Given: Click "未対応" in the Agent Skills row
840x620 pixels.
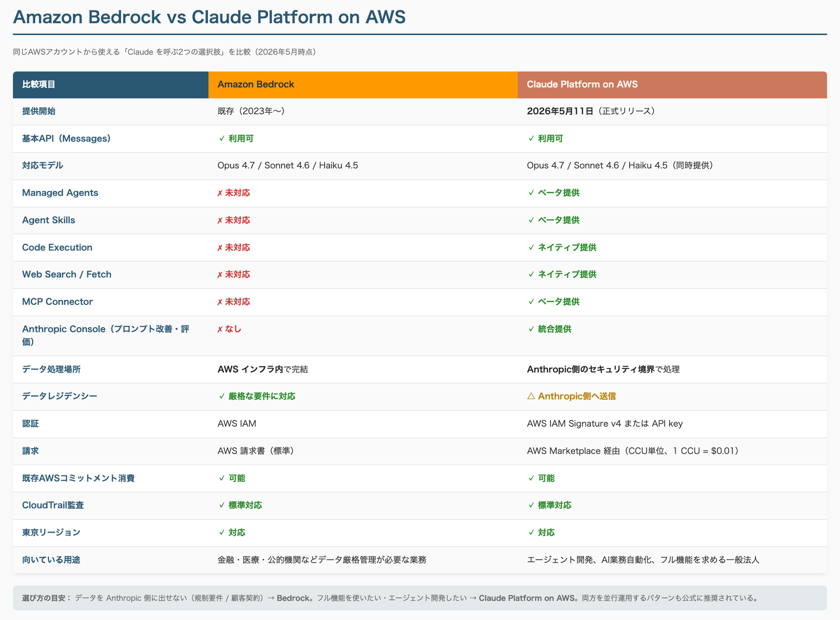Looking at the screenshot, I should pos(234,220).
